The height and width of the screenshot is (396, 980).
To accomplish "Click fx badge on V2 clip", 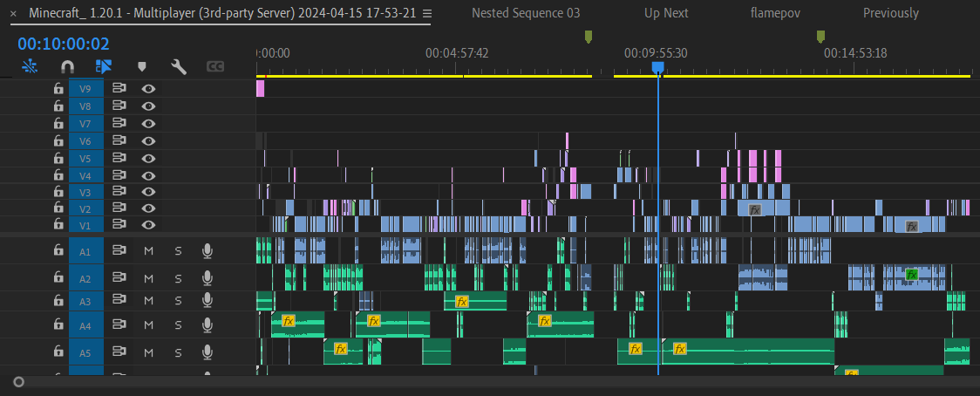I will [755, 209].
